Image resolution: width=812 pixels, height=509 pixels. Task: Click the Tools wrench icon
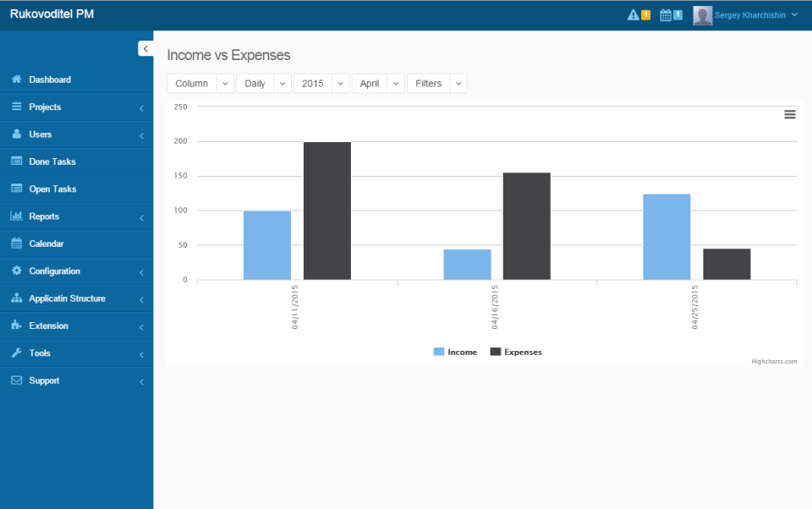15,353
